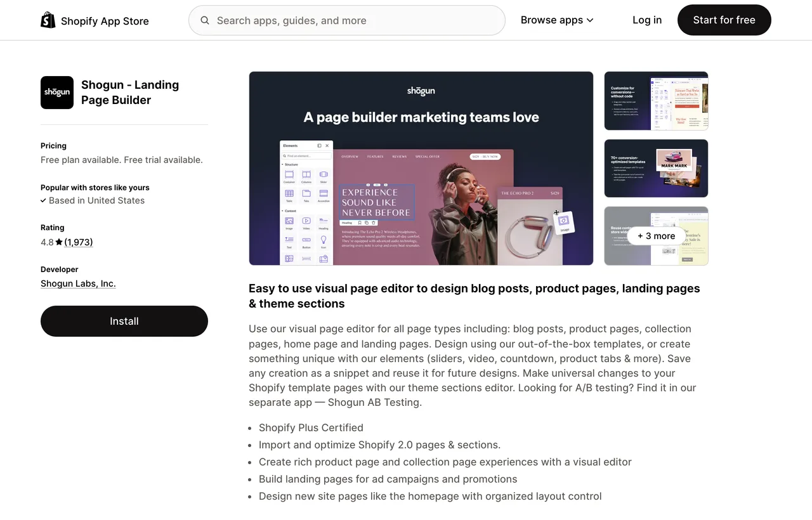Open the main hero screenshot image
This screenshot has height=520, width=812.
(x=421, y=168)
